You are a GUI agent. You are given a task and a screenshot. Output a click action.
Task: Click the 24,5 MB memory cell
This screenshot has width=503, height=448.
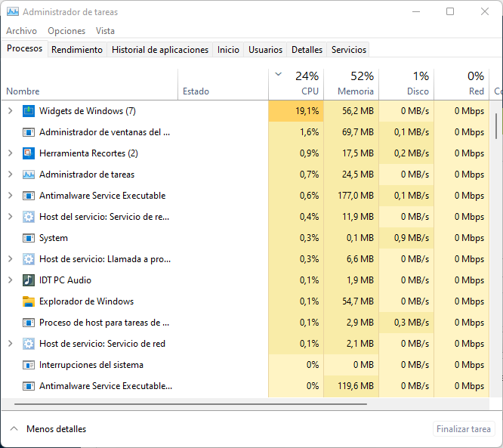pos(351,175)
